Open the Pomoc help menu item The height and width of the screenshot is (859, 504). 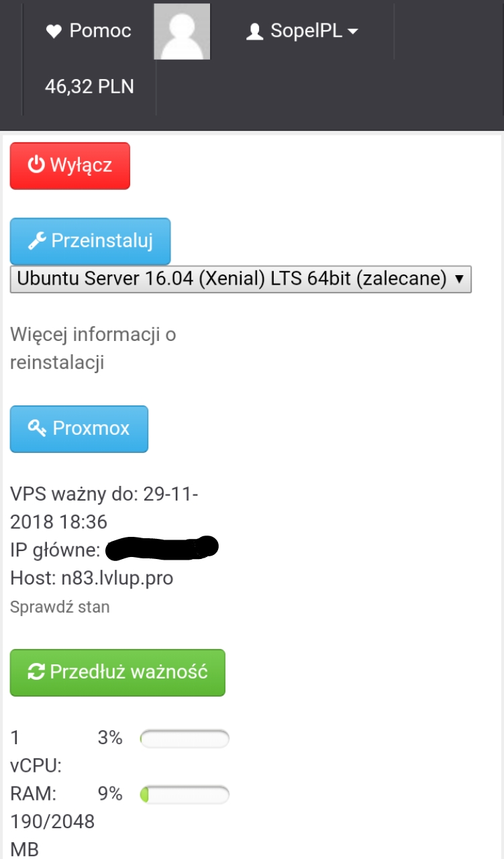(x=89, y=31)
